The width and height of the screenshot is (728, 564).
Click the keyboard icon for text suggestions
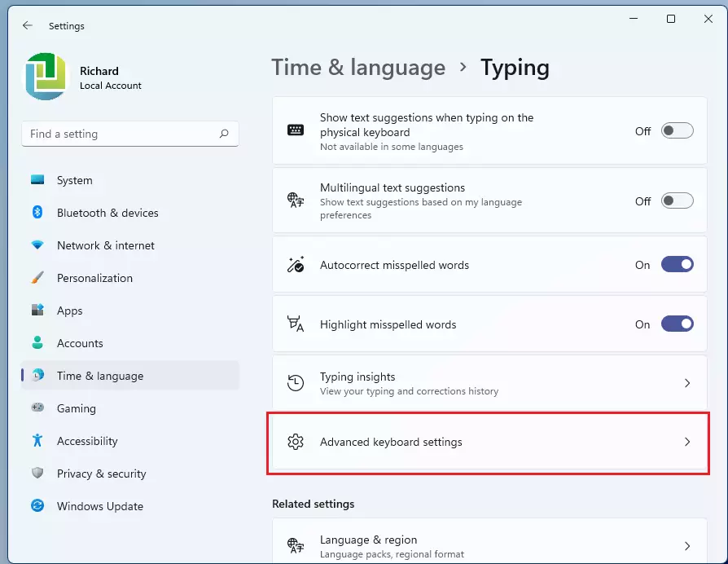point(296,130)
